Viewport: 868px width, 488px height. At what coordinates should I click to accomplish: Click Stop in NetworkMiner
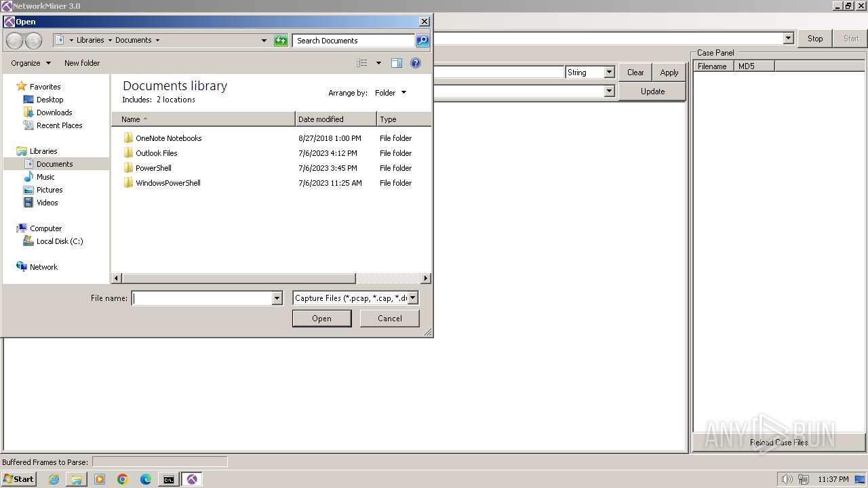coord(815,39)
